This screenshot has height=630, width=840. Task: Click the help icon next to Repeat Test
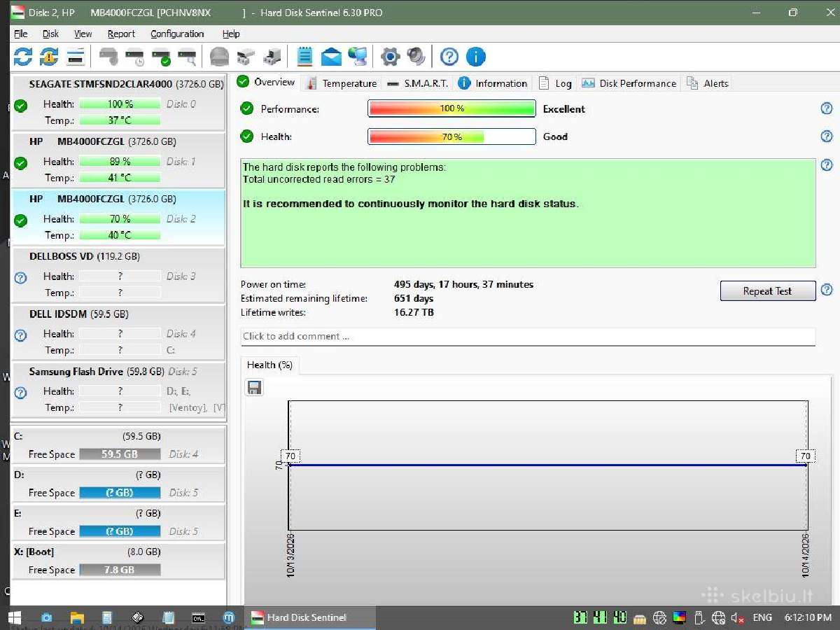pos(827,290)
